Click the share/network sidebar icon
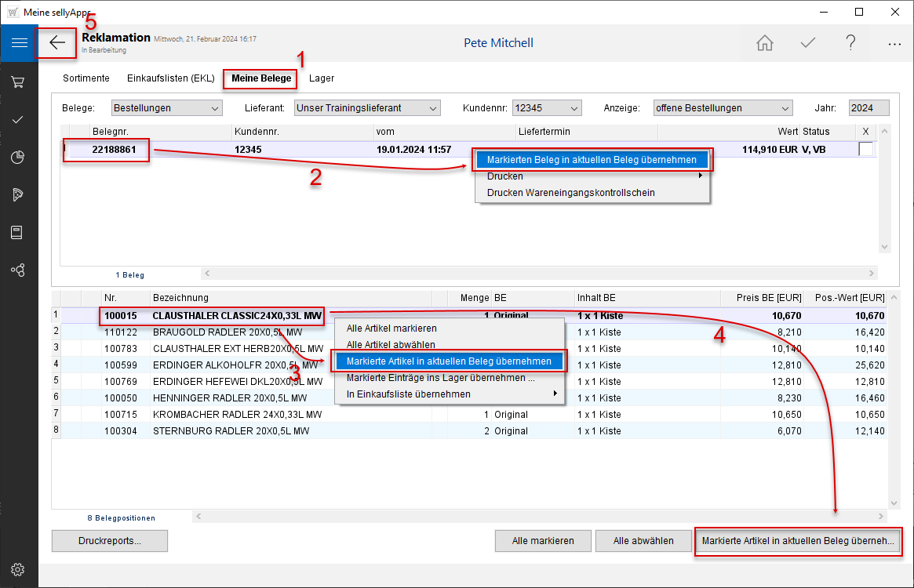The width and height of the screenshot is (914, 588). coord(19,270)
